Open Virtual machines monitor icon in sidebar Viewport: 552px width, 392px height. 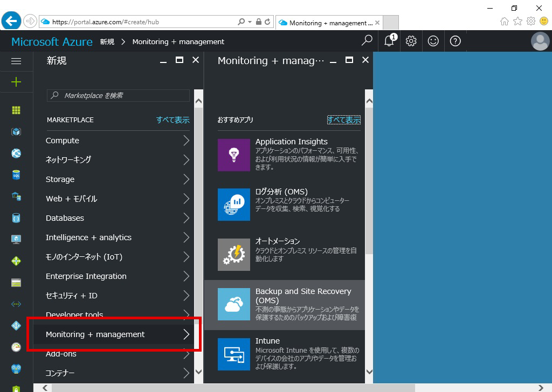(16, 240)
